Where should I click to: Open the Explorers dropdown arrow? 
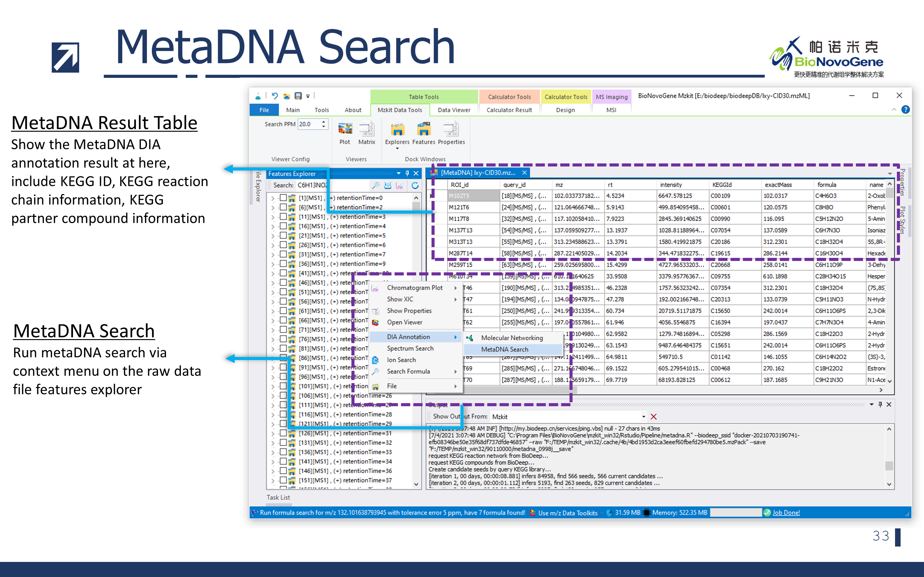click(x=397, y=148)
